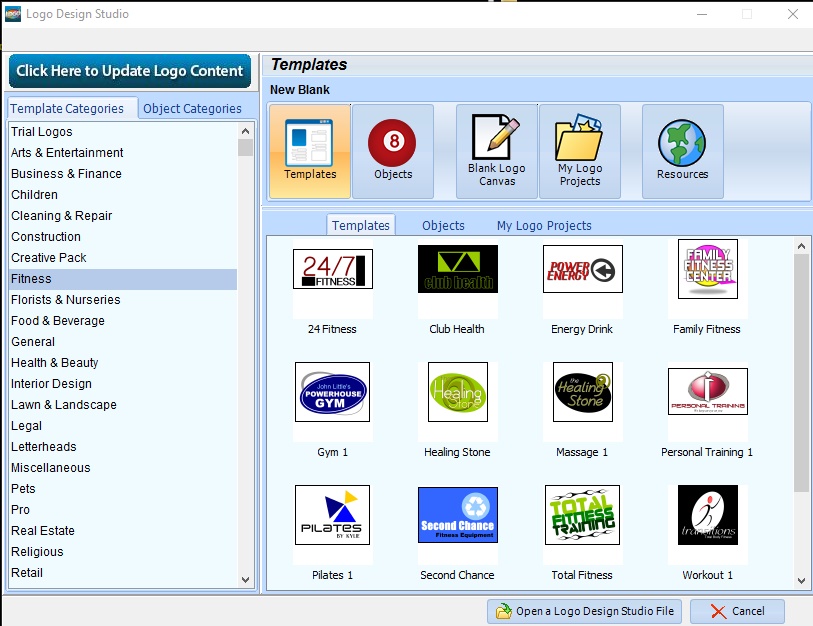813x626 pixels.
Task: Select the Trial Logos category
Action: click(123, 132)
